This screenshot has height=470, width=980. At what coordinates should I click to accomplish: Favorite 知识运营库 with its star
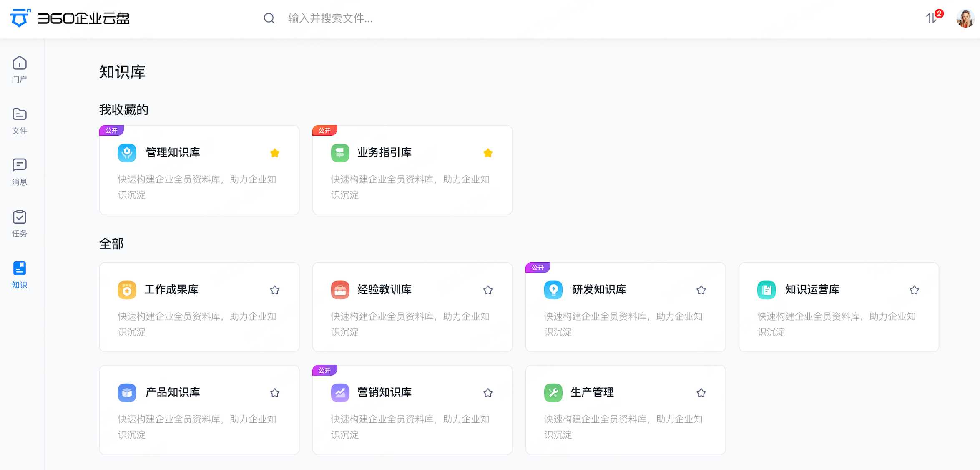tap(914, 290)
